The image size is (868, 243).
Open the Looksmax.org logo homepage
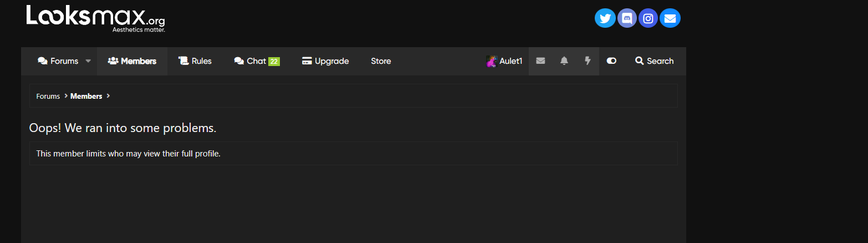(95, 18)
